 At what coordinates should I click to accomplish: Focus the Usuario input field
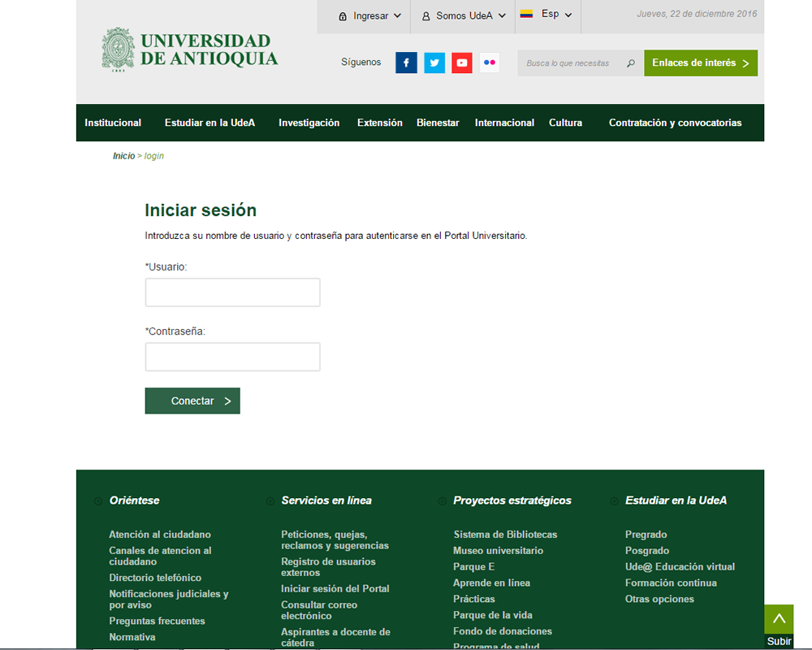[232, 292]
